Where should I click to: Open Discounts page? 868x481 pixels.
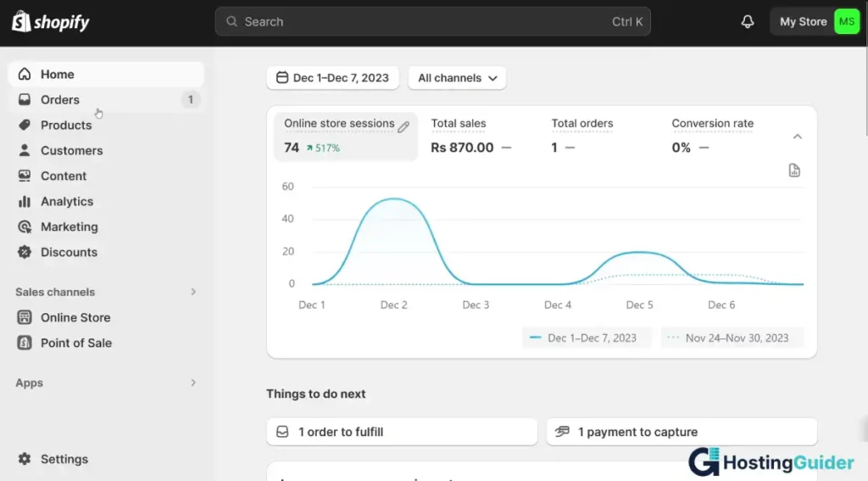coord(106,252)
